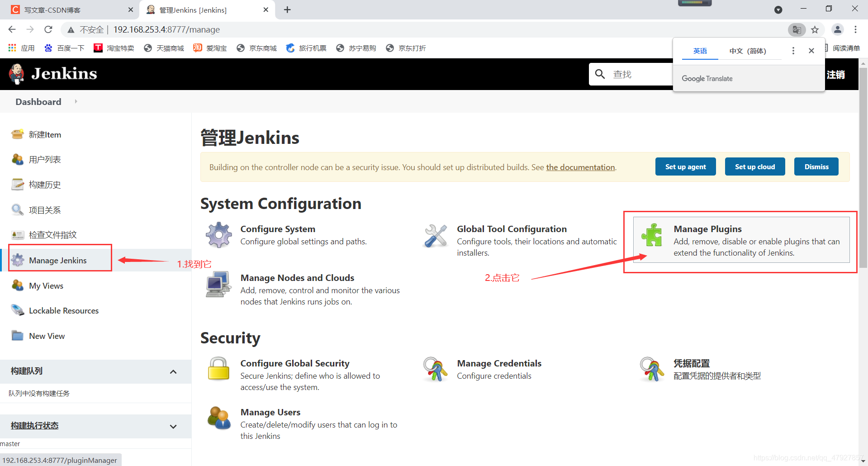The image size is (868, 466).
Task: Bookmark this page with the star icon
Action: (x=815, y=30)
